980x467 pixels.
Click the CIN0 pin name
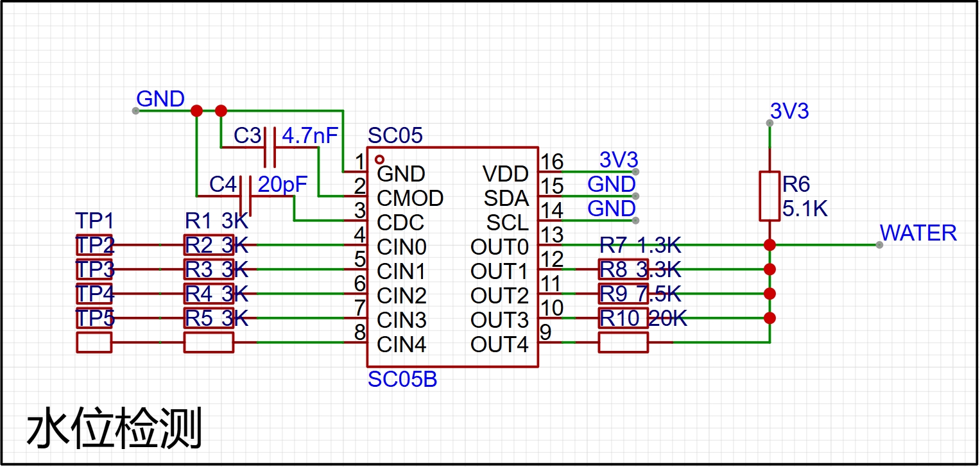click(402, 247)
